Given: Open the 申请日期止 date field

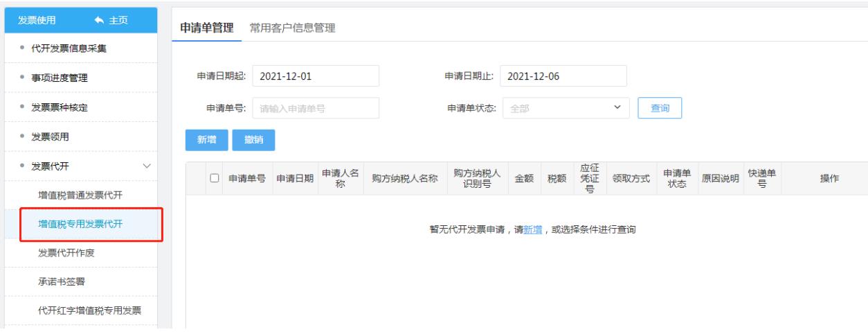Looking at the screenshot, I should pyautogui.click(x=563, y=76).
